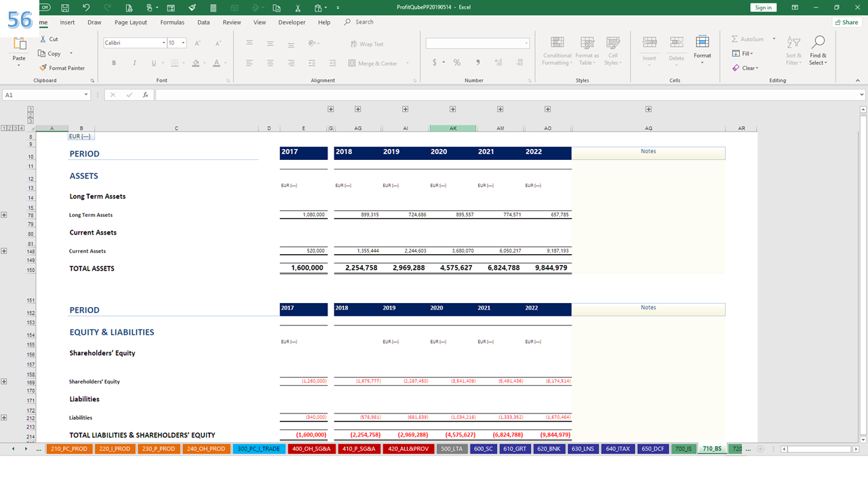This screenshot has height=488, width=868.
Task: Toggle Italic formatting
Action: [134, 63]
